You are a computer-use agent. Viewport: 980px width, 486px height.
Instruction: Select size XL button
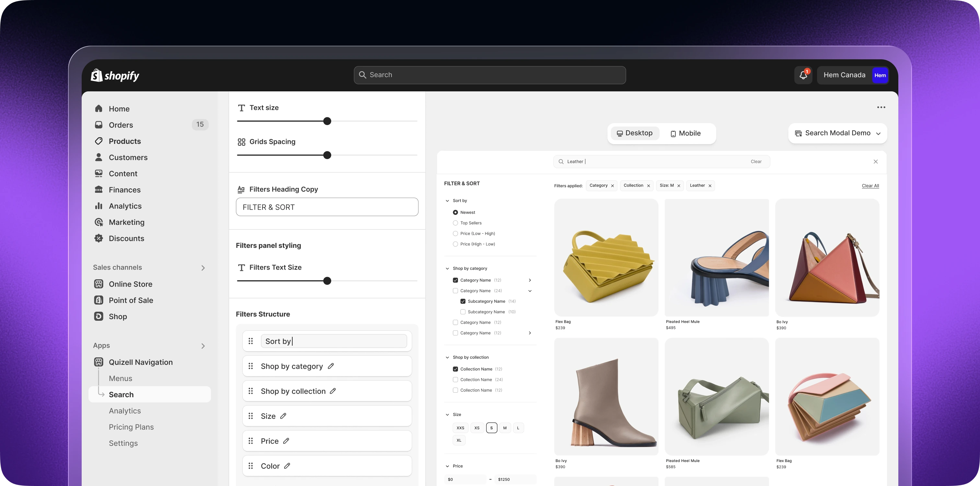pyautogui.click(x=459, y=440)
